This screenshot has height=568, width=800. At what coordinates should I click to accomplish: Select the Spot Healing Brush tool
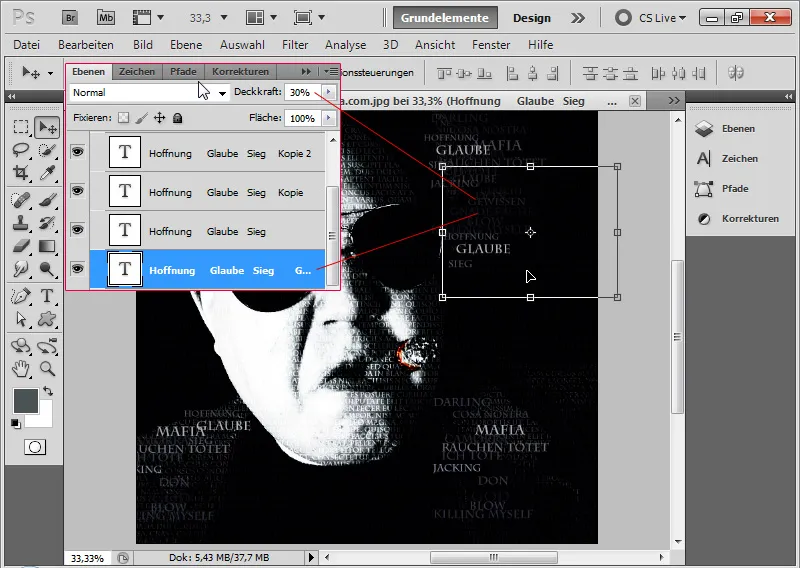point(20,200)
